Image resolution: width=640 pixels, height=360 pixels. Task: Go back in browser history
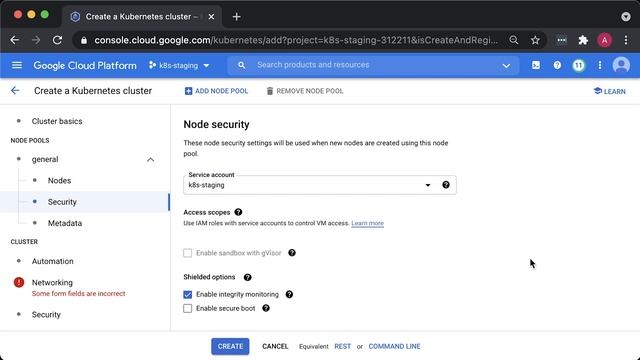pos(15,40)
